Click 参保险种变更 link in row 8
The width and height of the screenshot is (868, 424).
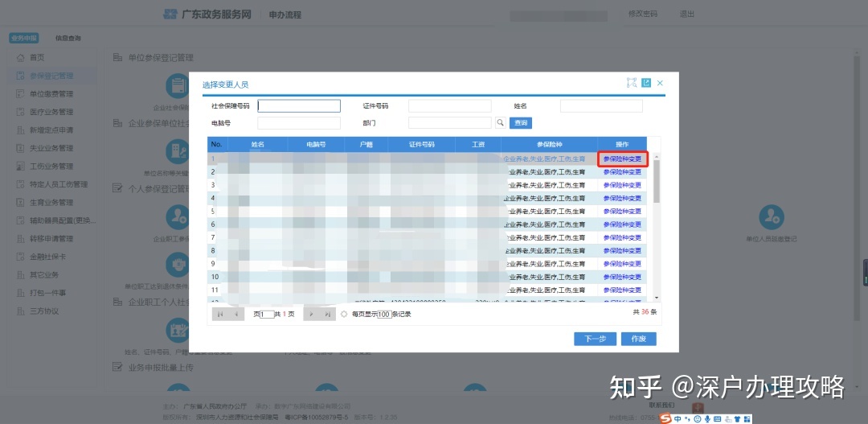click(622, 250)
